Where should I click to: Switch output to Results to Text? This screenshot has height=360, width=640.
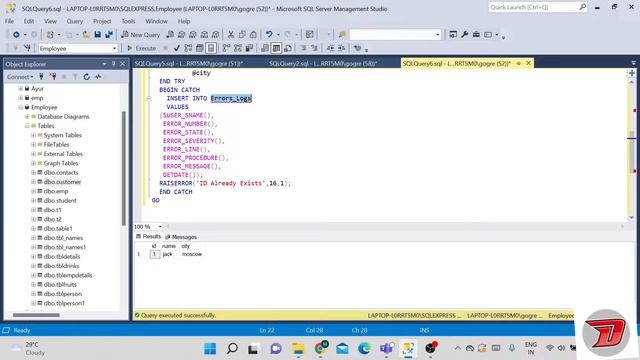pyautogui.click(x=265, y=48)
